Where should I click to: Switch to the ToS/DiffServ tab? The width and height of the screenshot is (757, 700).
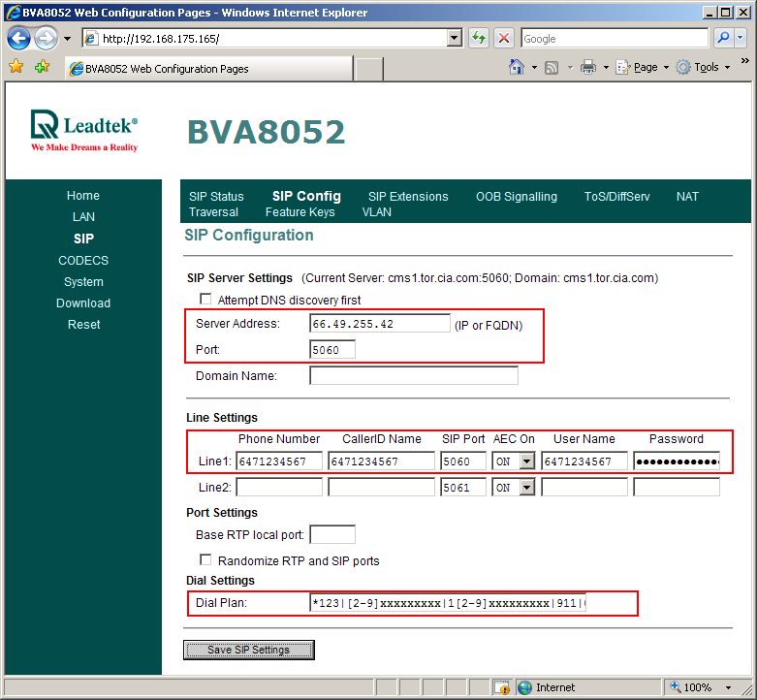pyautogui.click(x=616, y=197)
